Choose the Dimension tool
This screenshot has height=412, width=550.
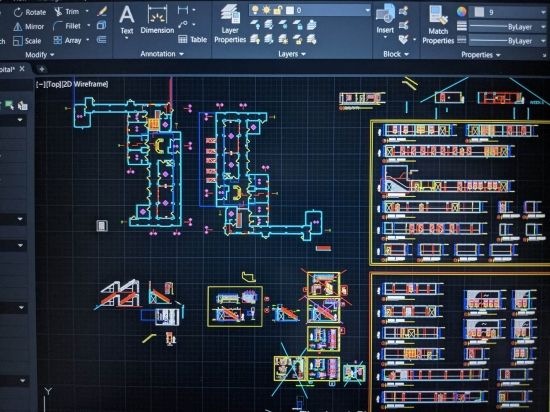(157, 20)
